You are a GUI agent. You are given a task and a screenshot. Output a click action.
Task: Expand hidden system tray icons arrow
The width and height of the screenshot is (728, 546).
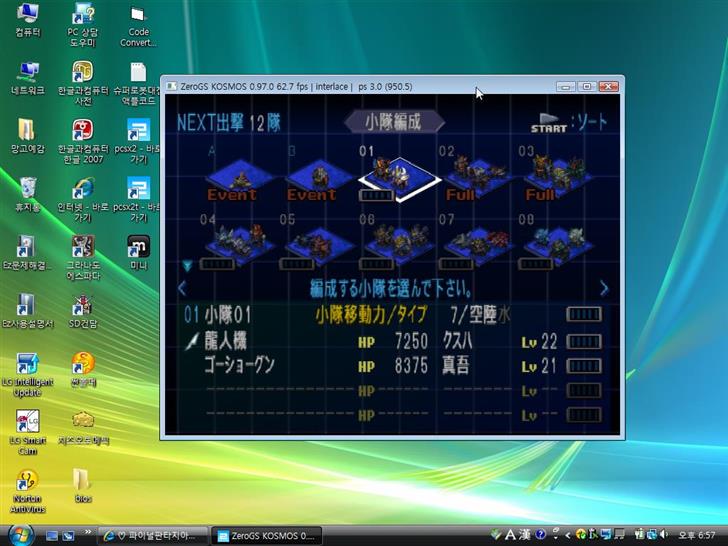(x=567, y=535)
